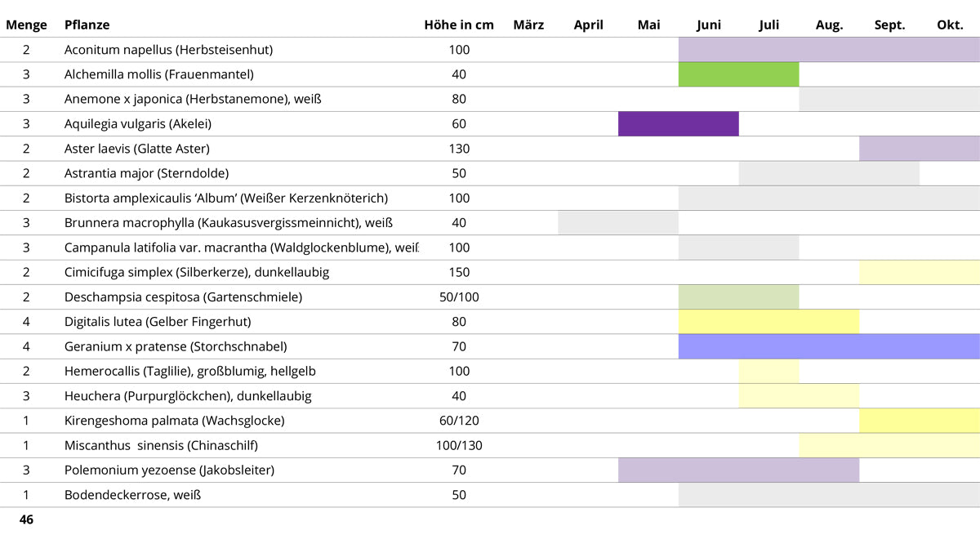The image size is (980, 544).
Task: Select the height value 130 for Aster laevis
Action: point(459,149)
